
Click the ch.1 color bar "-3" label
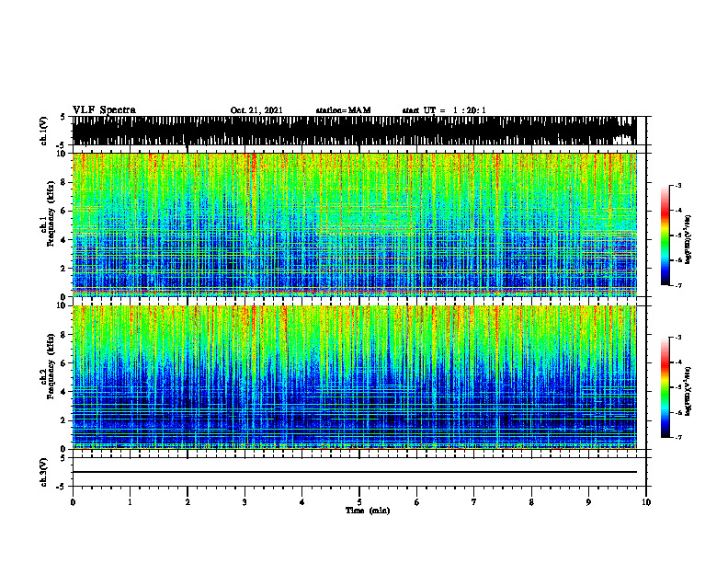678,185
